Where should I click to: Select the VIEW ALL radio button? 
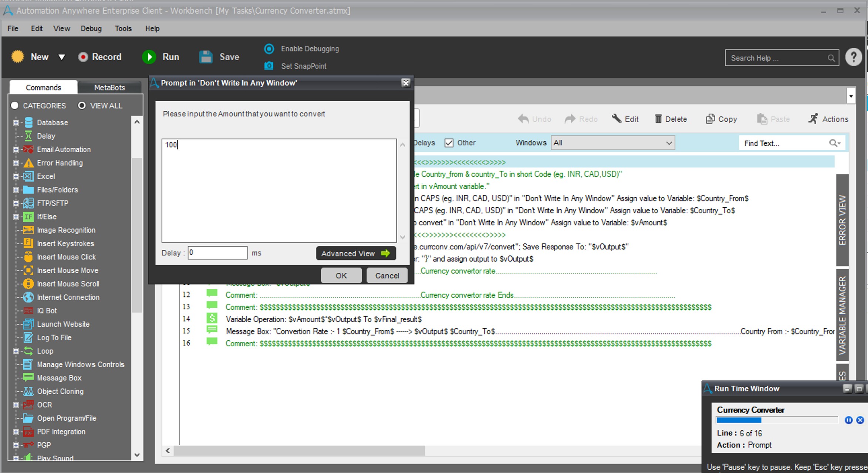click(82, 106)
